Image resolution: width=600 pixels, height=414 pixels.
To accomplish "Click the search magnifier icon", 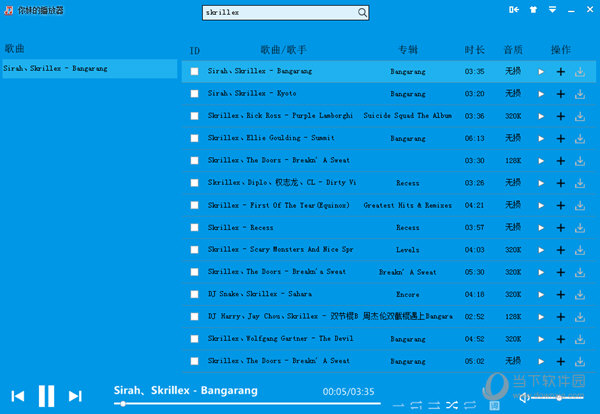I will point(362,13).
